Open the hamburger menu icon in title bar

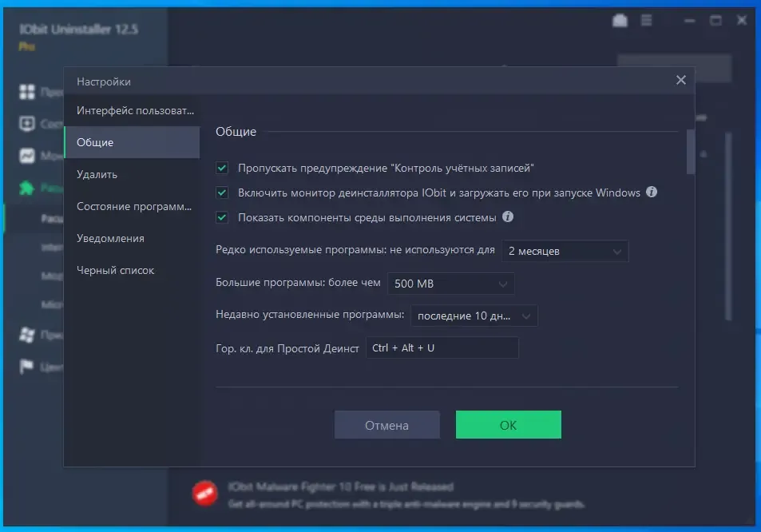click(x=647, y=21)
